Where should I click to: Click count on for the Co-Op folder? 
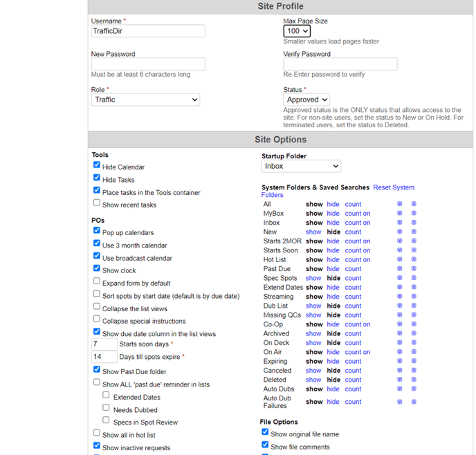point(358,324)
